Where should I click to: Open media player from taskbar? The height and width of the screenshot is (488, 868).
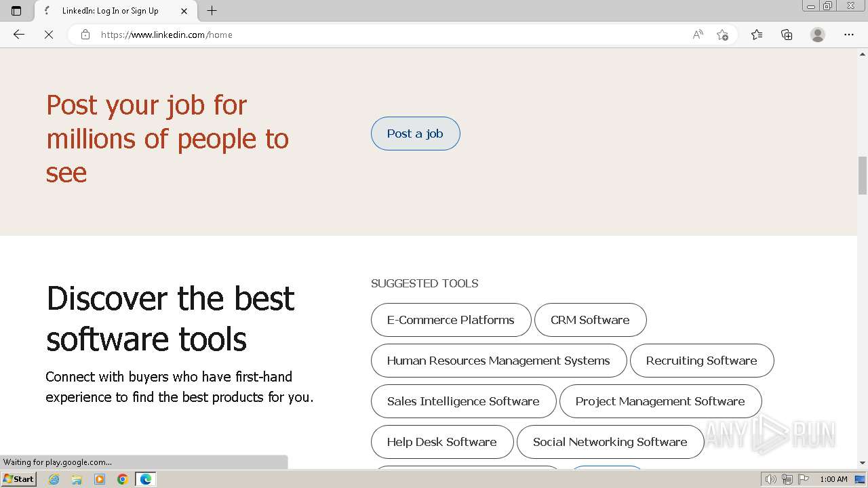(x=100, y=479)
